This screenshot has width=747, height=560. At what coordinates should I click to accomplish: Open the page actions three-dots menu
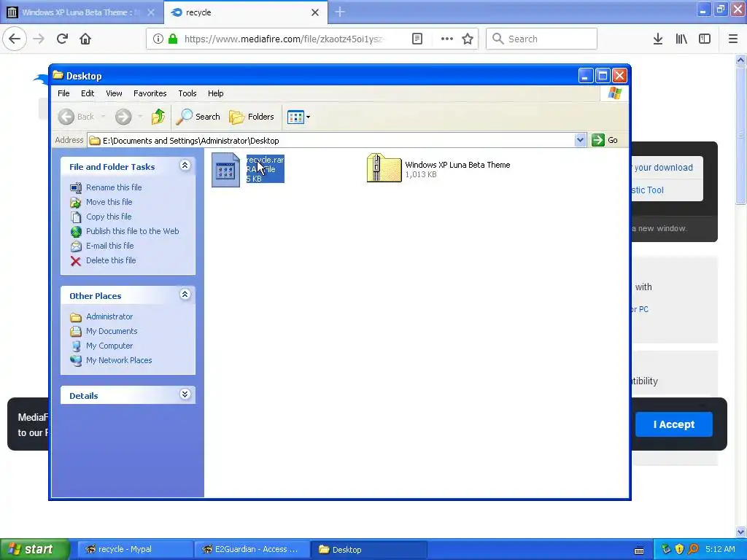447,39
